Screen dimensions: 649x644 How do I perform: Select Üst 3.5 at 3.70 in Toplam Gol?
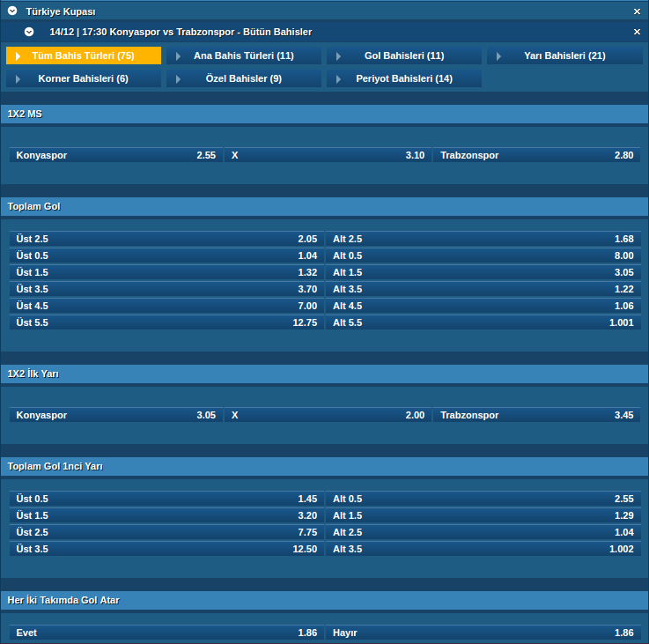(166, 289)
